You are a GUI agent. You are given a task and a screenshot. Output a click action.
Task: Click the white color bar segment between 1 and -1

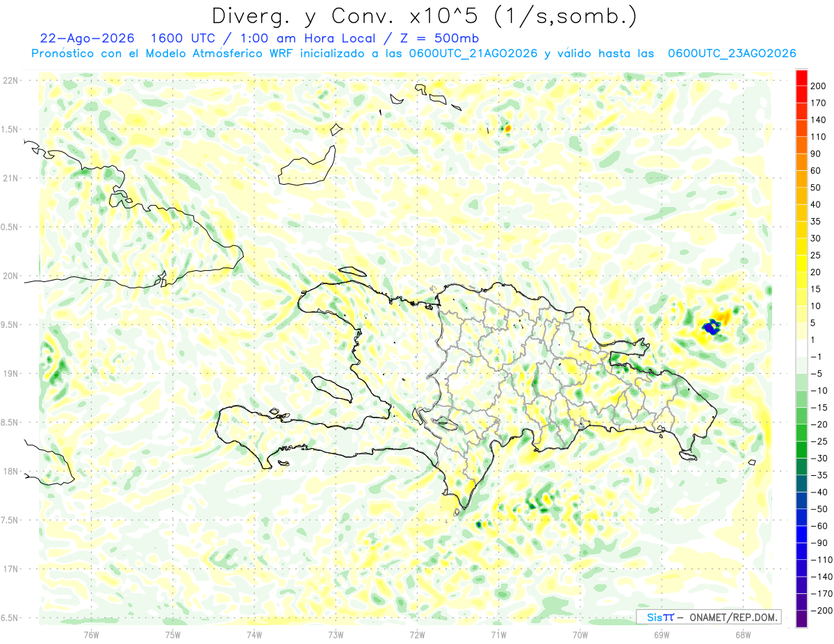pyautogui.click(x=801, y=348)
